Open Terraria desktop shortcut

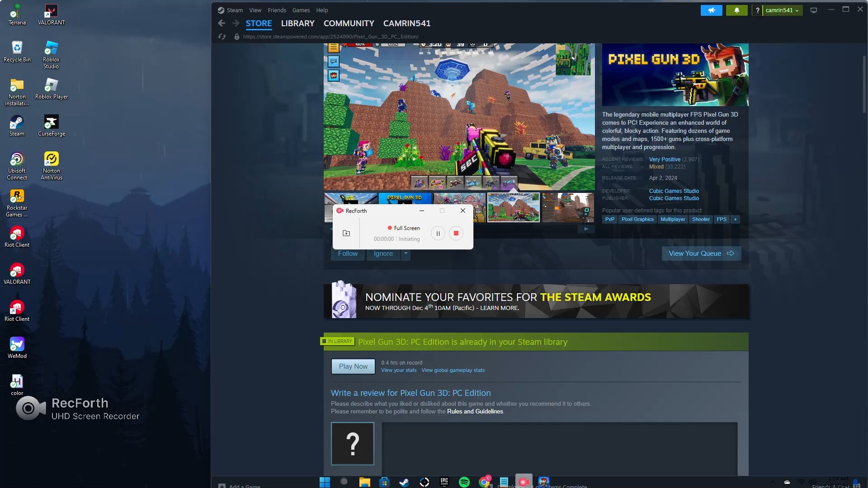17,14
